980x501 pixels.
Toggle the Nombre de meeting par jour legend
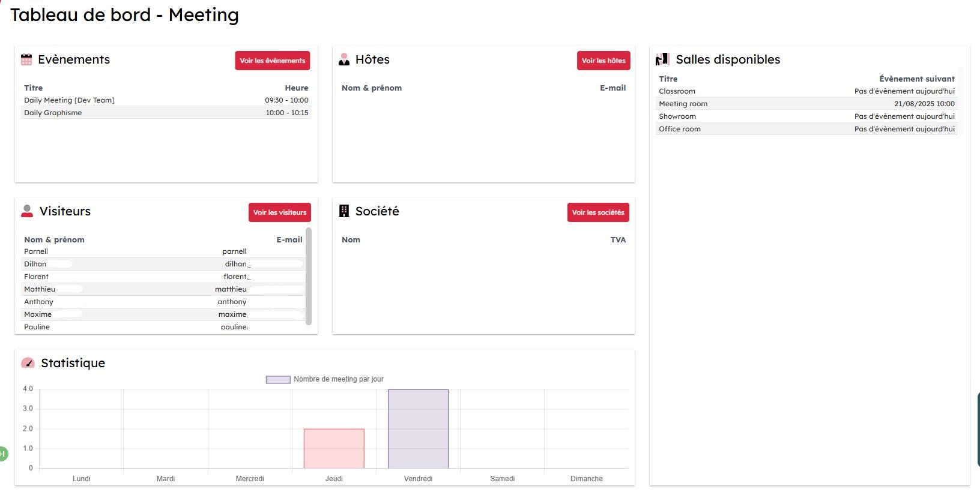pyautogui.click(x=325, y=379)
